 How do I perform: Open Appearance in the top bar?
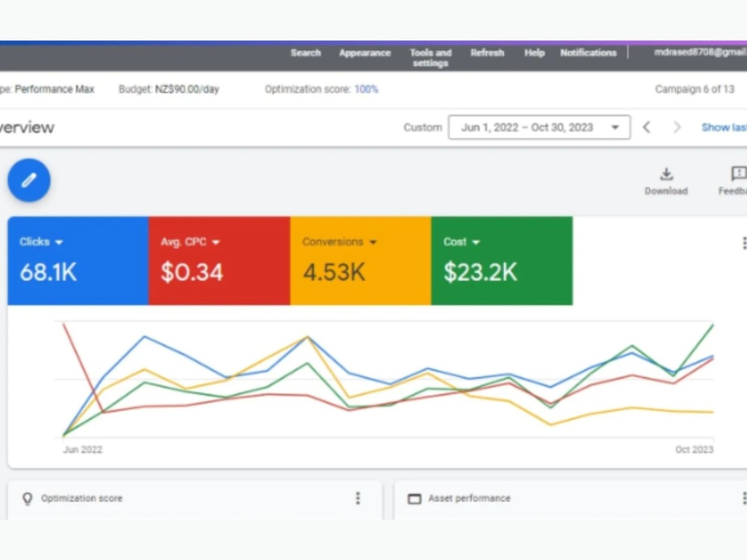365,53
